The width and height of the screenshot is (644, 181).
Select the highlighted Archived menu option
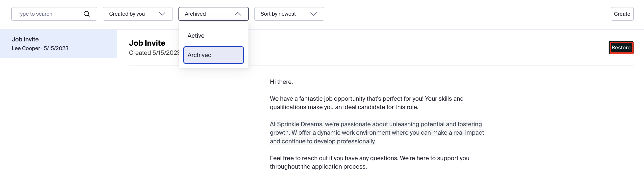click(x=214, y=55)
